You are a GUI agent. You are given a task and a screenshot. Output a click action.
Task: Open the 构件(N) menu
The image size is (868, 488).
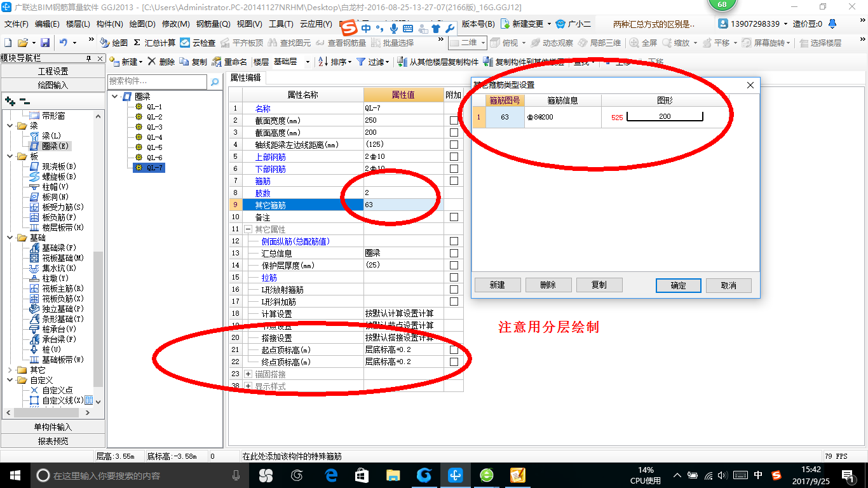[110, 24]
